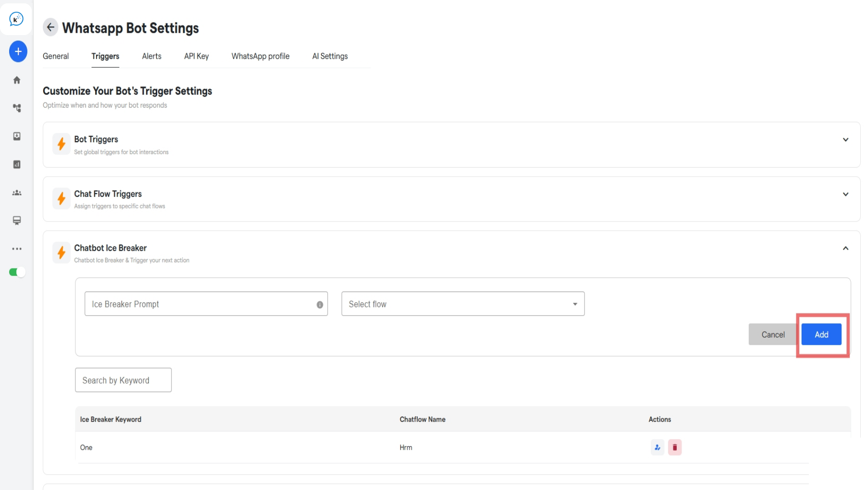Click the Whatsapp Bot Settings page title
This screenshot has width=868, height=490.
(130, 28)
